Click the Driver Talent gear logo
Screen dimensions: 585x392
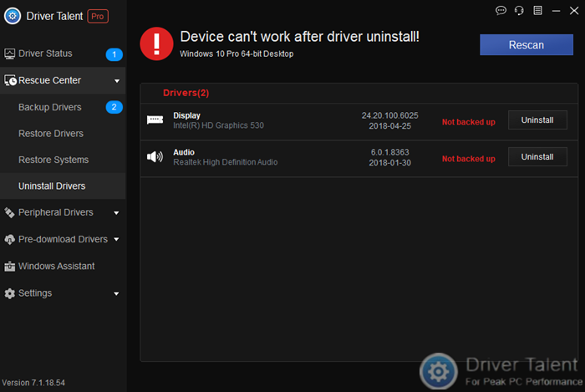tap(13, 16)
